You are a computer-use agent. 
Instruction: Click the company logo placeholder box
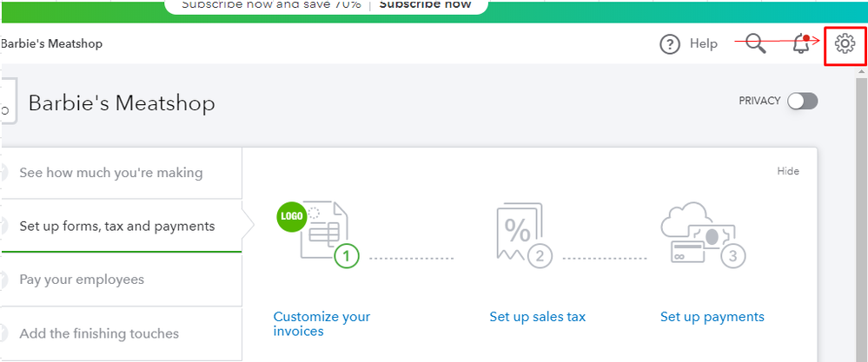click(x=10, y=101)
